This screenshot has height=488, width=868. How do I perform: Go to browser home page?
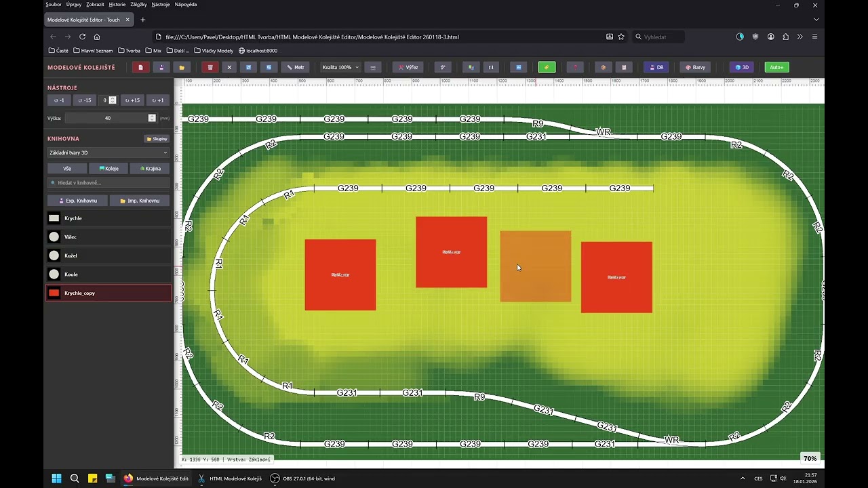97,37
